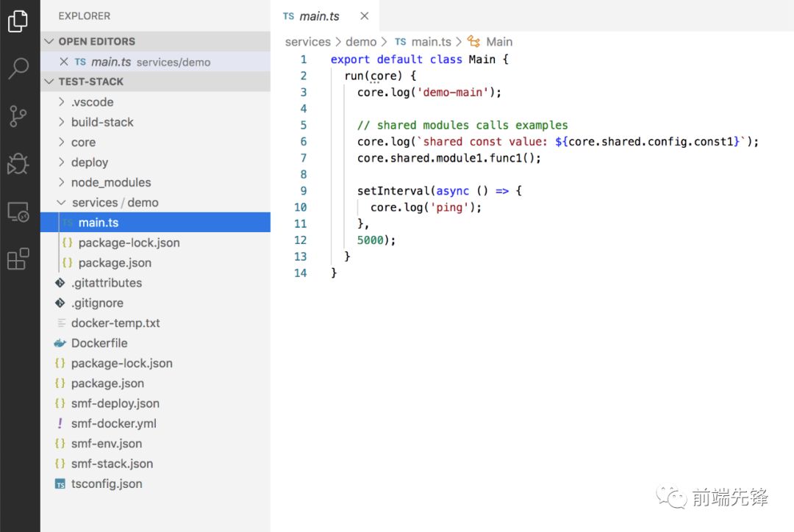Viewport: 794px width, 532px height.
Task: Open smf-docker.yml file
Action: 113,423
